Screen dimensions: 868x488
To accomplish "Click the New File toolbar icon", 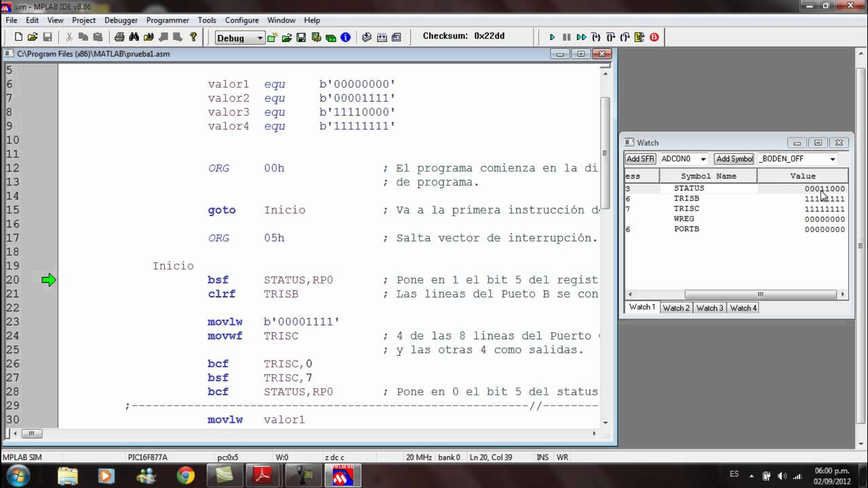I will coord(18,37).
